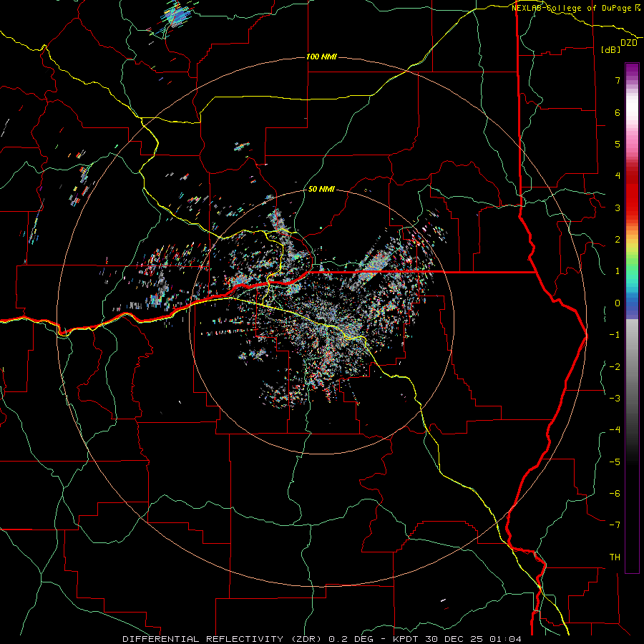This screenshot has height=644, width=644.
Task: Click the [dB] unit label
Action: tap(611, 49)
